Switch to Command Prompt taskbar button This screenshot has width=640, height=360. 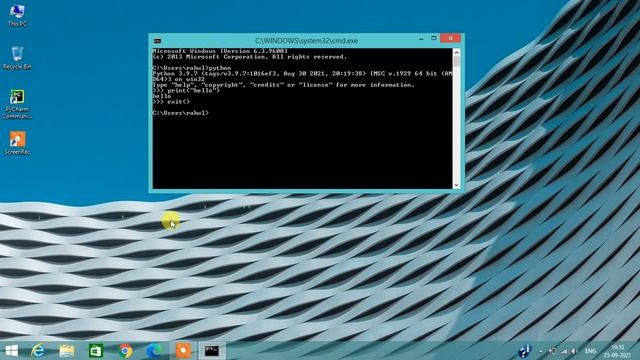point(212,351)
